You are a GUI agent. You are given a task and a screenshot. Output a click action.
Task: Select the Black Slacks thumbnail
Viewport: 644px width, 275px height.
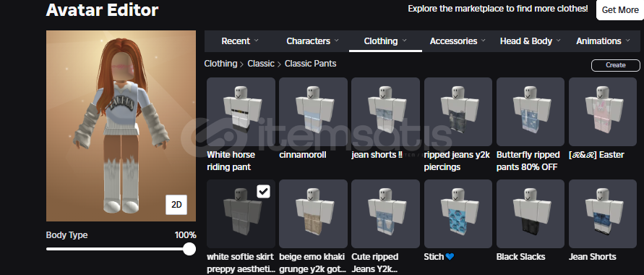coord(531,213)
